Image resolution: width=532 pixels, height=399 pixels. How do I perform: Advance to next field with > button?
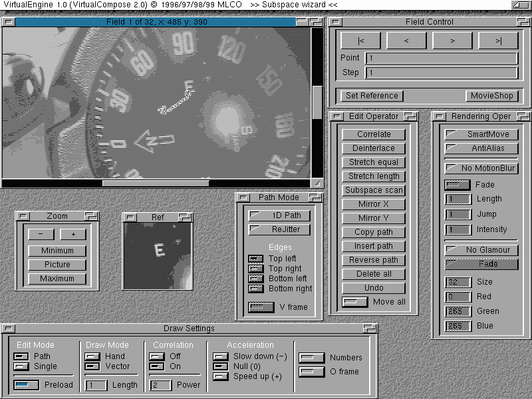(x=452, y=41)
